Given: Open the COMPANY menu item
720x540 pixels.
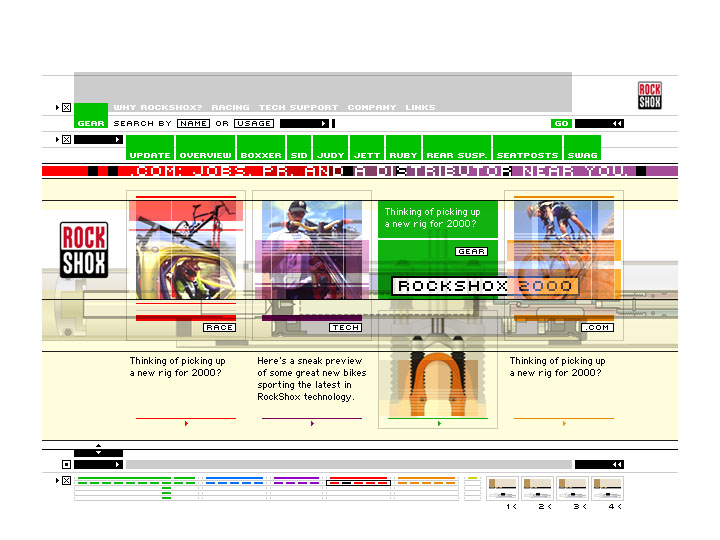Looking at the screenshot, I should point(371,107).
